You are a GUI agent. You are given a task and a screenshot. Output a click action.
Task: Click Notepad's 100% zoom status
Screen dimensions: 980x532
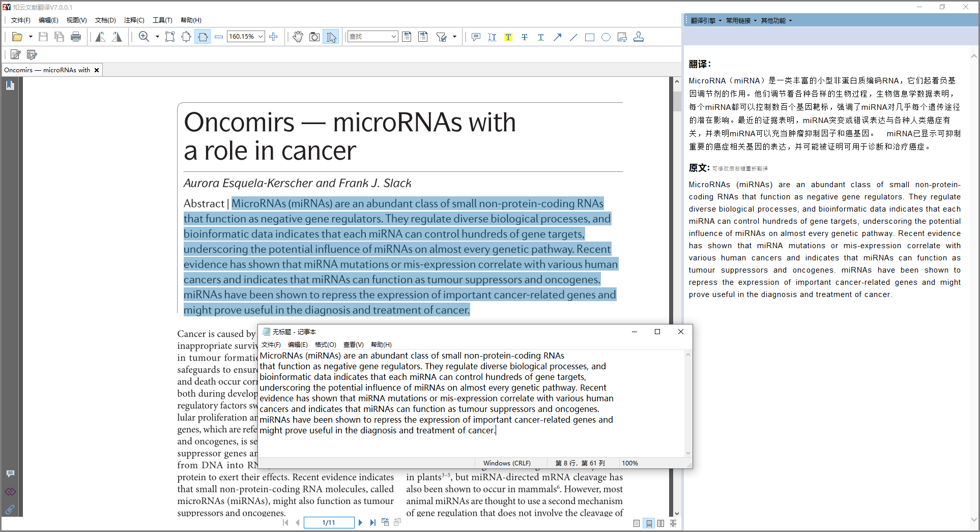(x=629, y=463)
